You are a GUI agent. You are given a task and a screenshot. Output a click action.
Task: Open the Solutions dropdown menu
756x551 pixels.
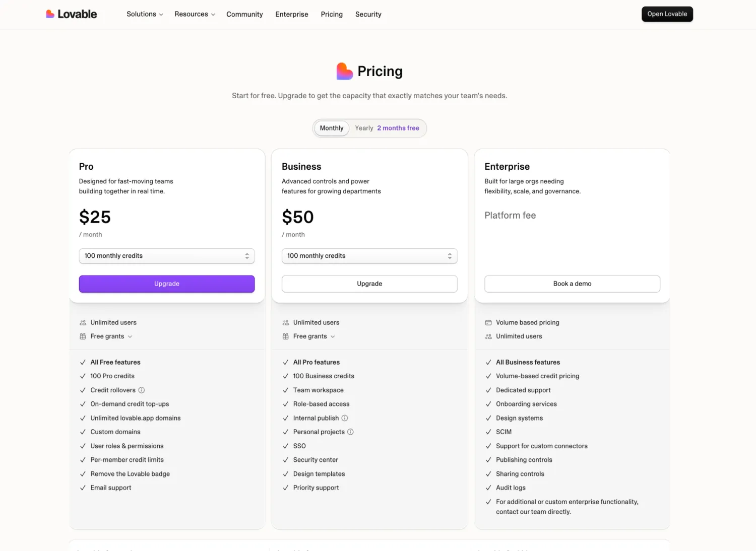[145, 14]
